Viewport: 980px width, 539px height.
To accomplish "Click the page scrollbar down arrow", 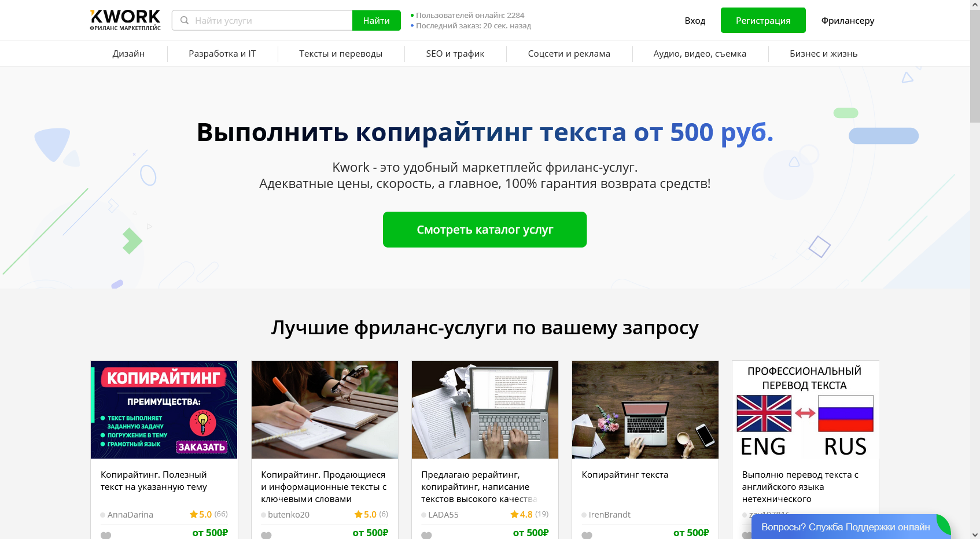I will coord(975,534).
